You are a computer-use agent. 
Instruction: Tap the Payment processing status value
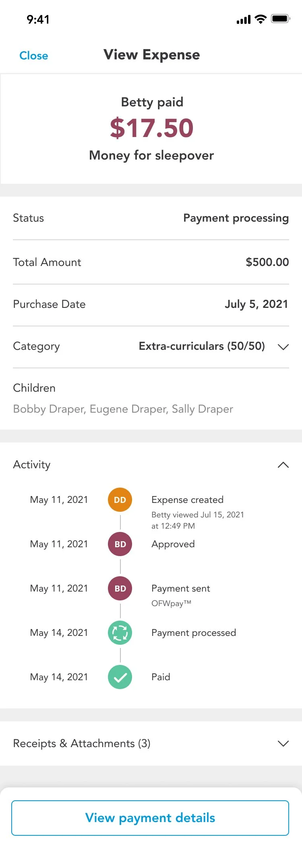point(236,218)
